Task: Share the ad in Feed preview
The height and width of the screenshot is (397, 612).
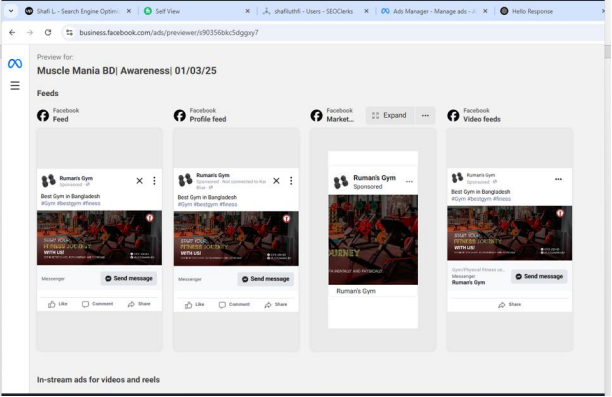Action: (x=139, y=304)
